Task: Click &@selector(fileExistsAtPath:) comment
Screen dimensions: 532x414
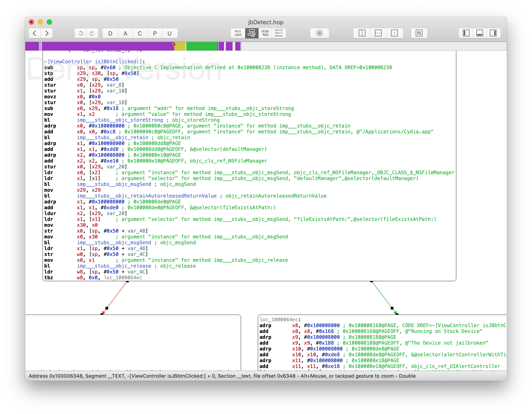Action: (x=233, y=208)
